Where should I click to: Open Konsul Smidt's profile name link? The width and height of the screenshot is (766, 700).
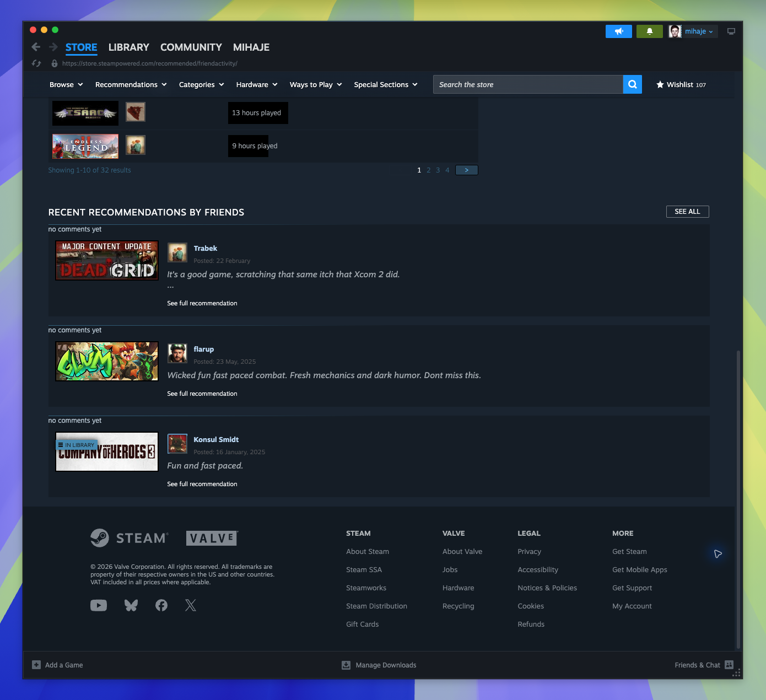(216, 439)
